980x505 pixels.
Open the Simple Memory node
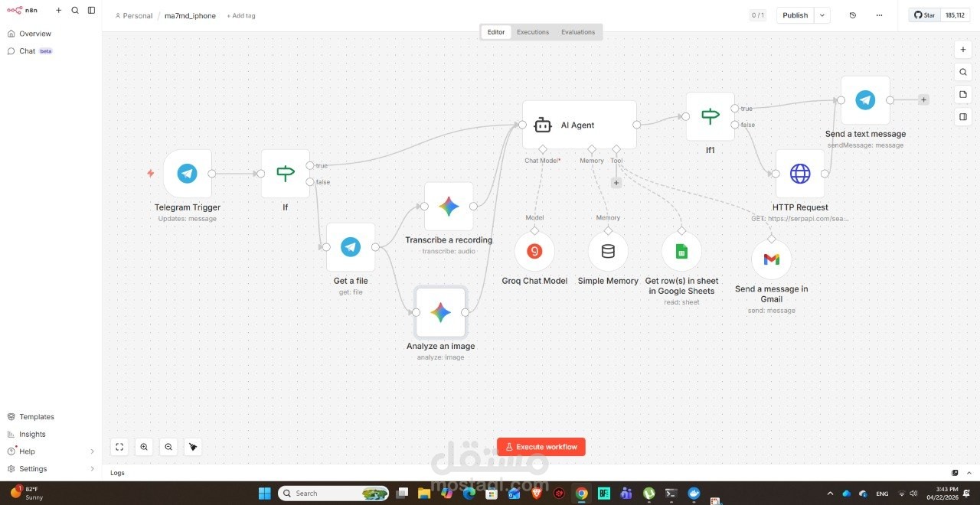tap(608, 251)
